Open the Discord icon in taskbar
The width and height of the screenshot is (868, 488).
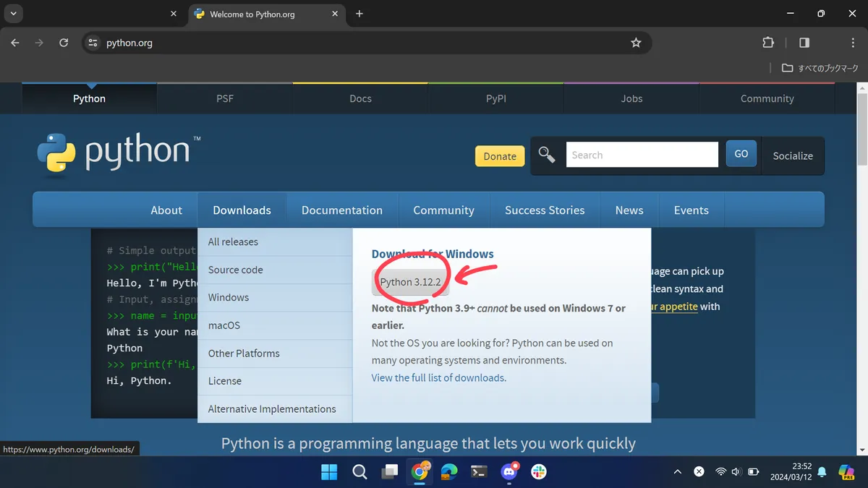[510, 472]
